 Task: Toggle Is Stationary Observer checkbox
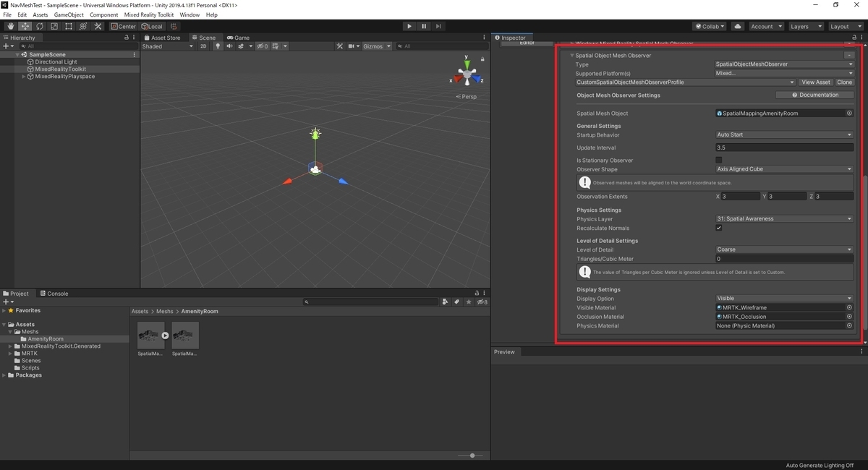718,160
